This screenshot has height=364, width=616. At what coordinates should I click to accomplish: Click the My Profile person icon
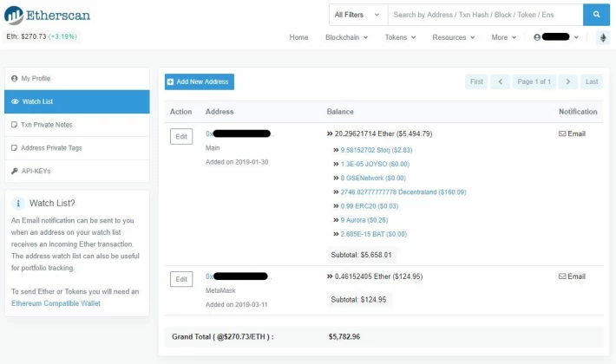click(15, 79)
